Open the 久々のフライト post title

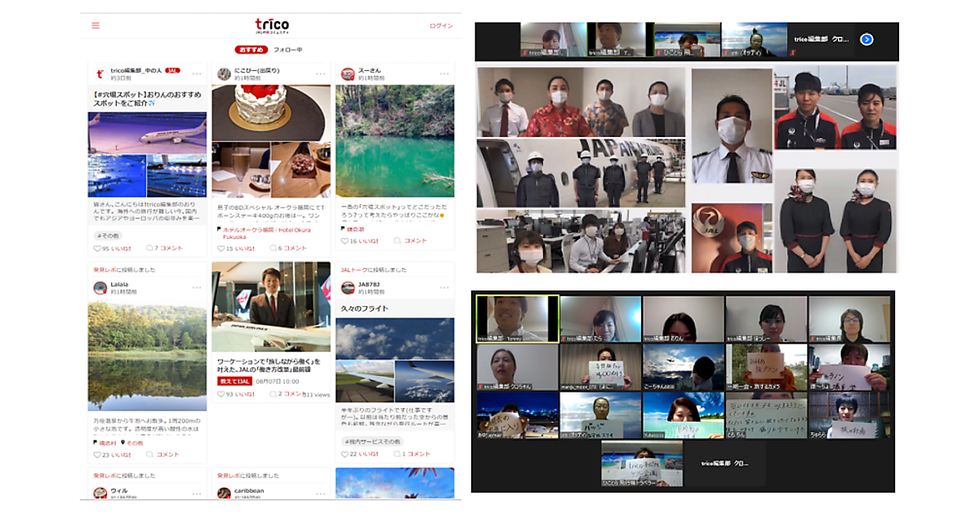click(x=365, y=308)
